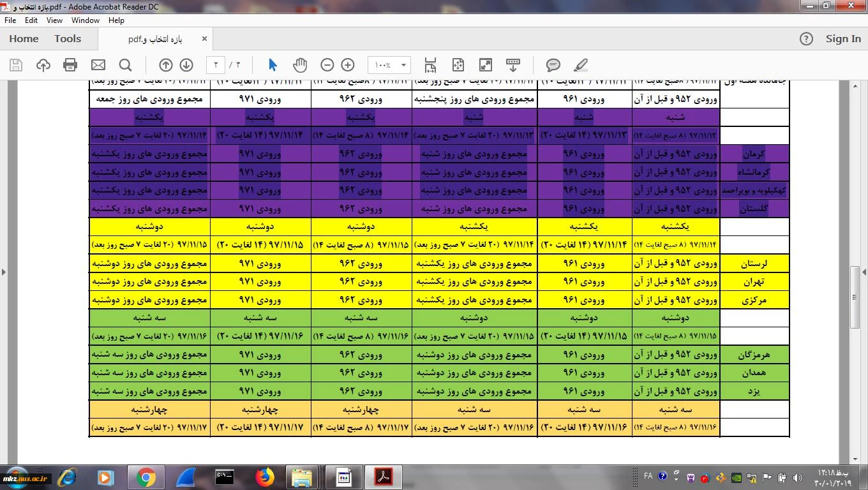
Task: Open the Edit menu
Action: coord(31,20)
